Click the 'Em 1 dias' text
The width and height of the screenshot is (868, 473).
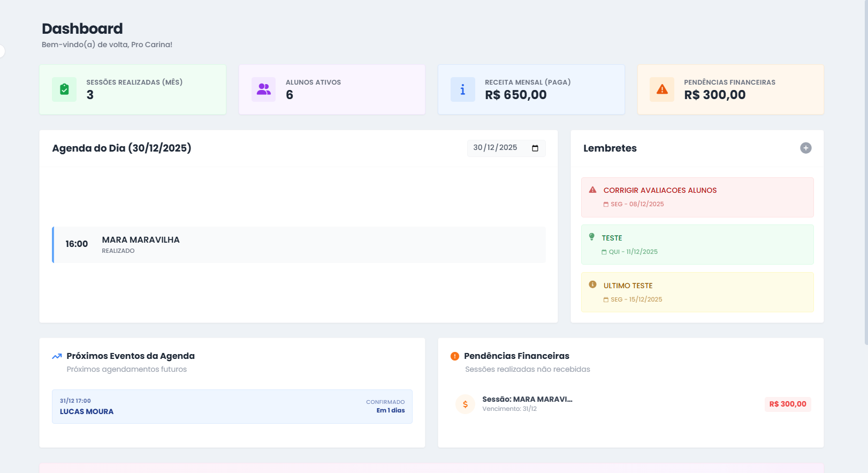click(391, 410)
